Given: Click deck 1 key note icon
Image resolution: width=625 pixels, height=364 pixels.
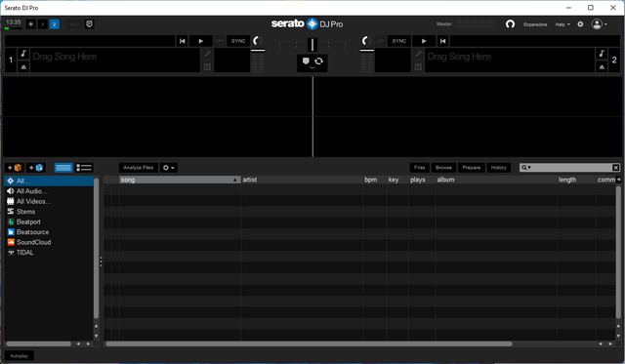Looking at the screenshot, I should coord(23,54).
